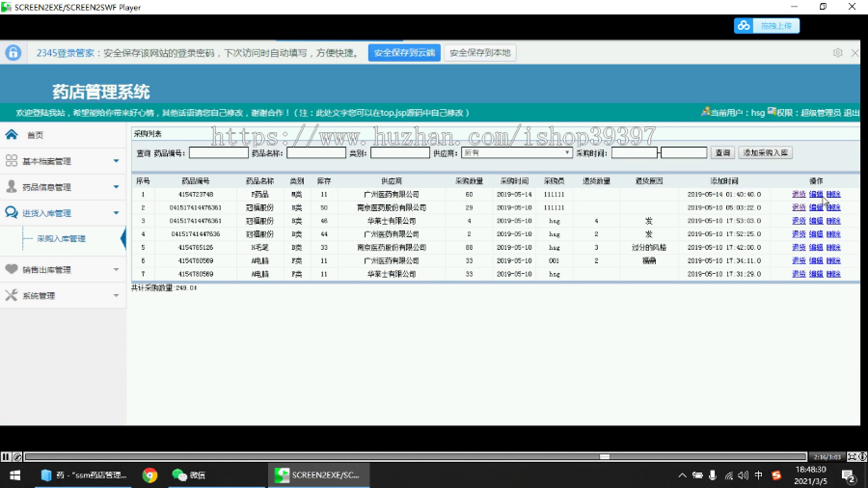Viewport: 868px width, 488px height.
Task: Click the 销售出库管理 heart icon
Action: [11, 269]
